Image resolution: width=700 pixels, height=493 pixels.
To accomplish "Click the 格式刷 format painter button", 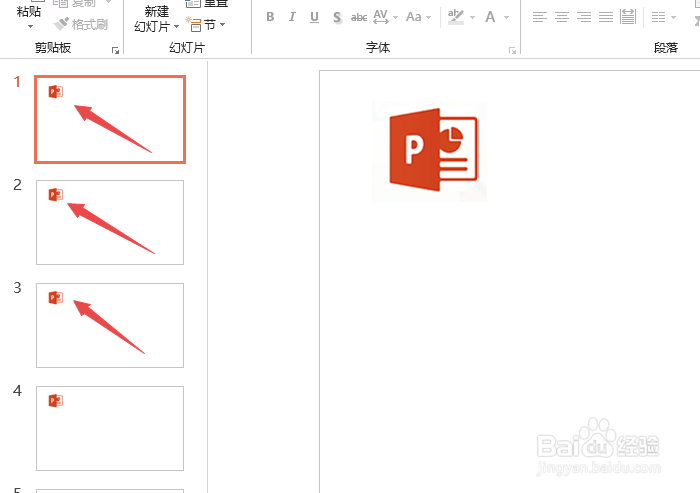I will 81,24.
